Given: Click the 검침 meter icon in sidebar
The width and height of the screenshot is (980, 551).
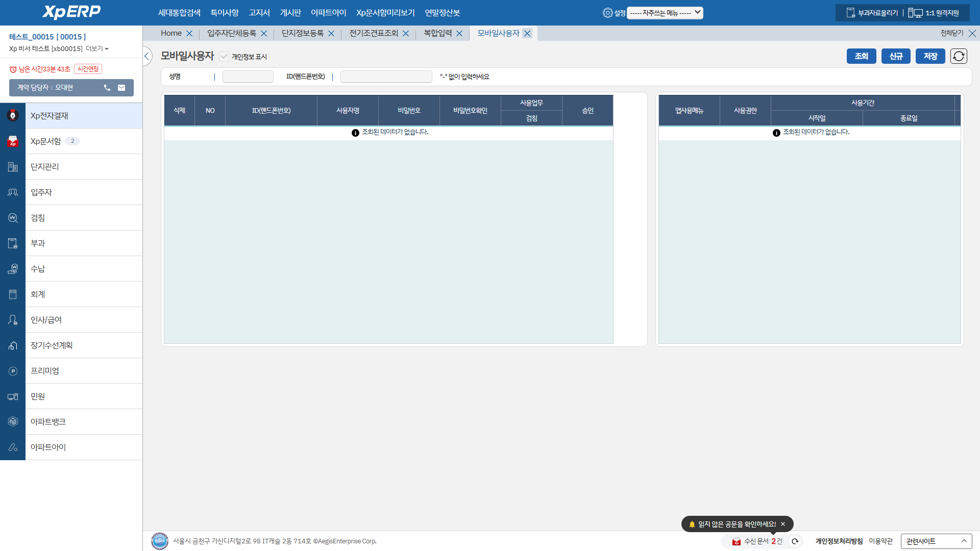Looking at the screenshot, I should click(x=13, y=218).
